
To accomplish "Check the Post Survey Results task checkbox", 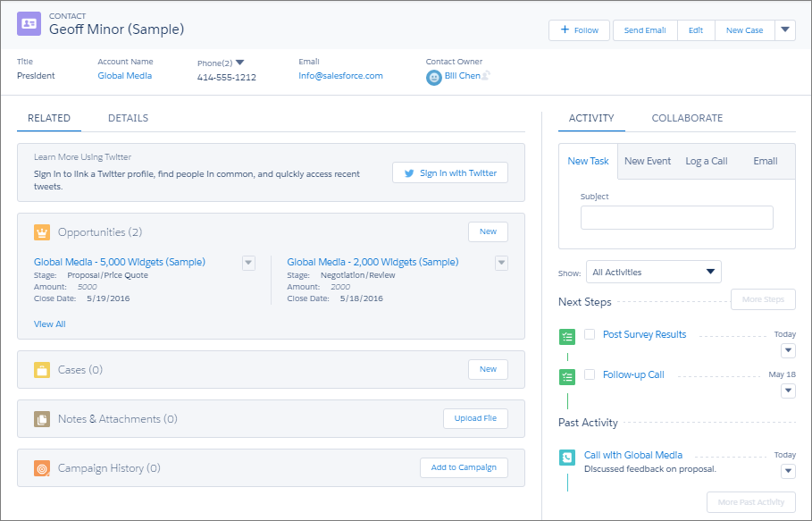I will (590, 334).
